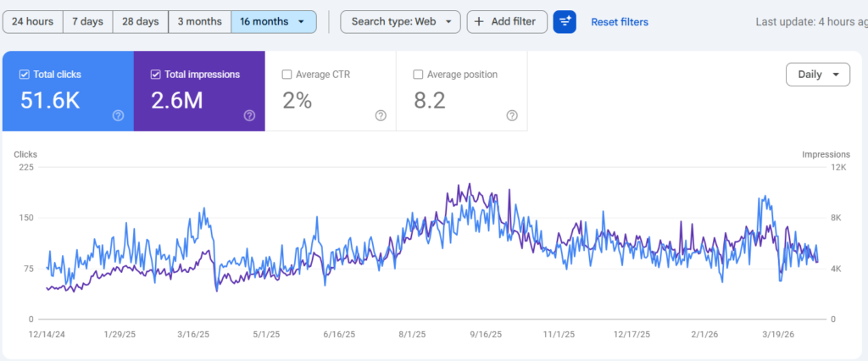
Task: Enable the Average position checkbox
Action: 418,75
